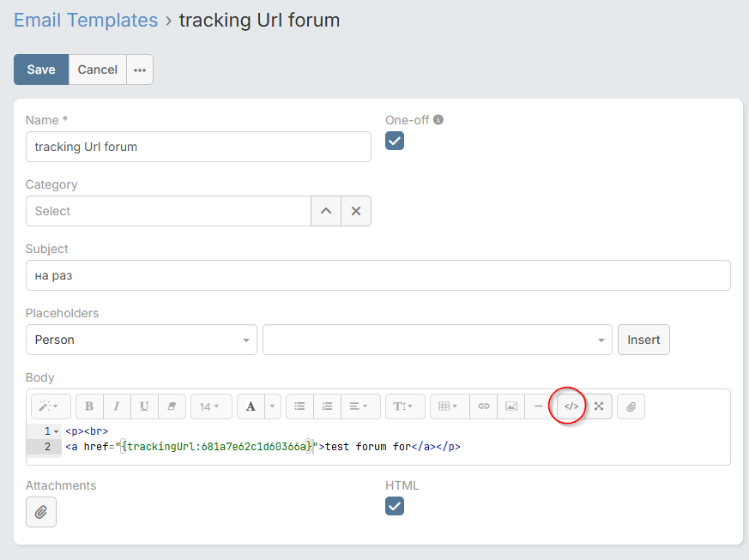Viewport: 749px width, 560px height.
Task: Click the Insert placeholder button
Action: coord(643,340)
